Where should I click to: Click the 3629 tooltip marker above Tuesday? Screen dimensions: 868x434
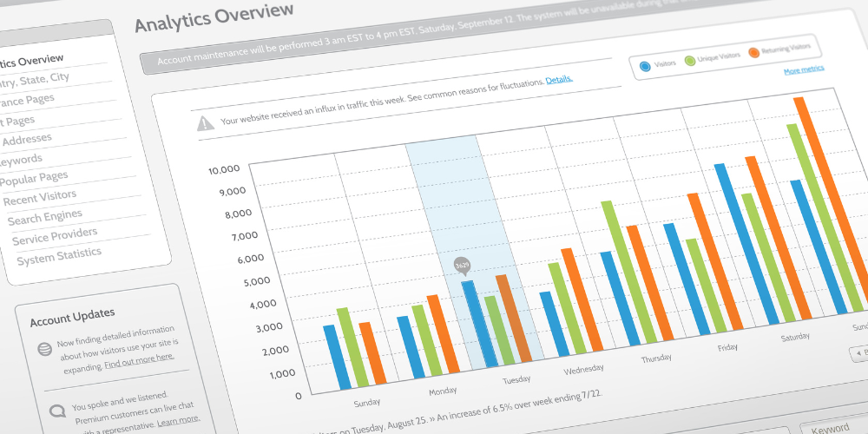[x=463, y=266]
